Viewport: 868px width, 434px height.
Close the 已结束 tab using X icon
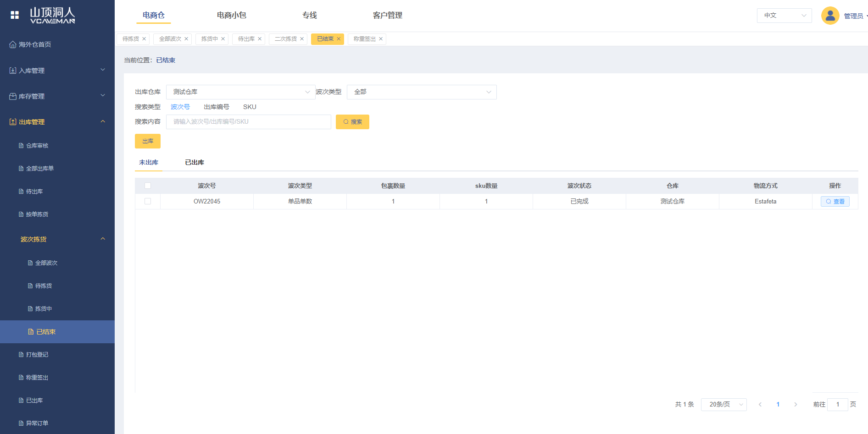tap(339, 39)
